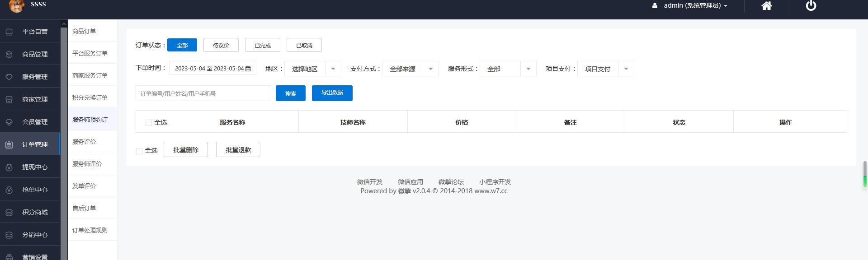The width and height of the screenshot is (868, 260).
Task: Click the 积分商城 coins icon
Action: (x=9, y=212)
